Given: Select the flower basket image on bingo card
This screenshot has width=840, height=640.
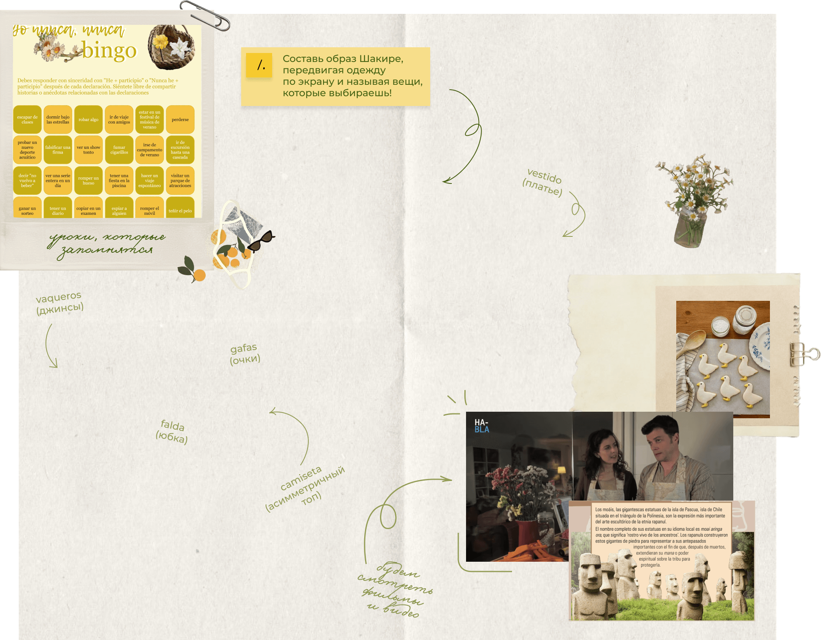Looking at the screenshot, I should pyautogui.click(x=172, y=47).
